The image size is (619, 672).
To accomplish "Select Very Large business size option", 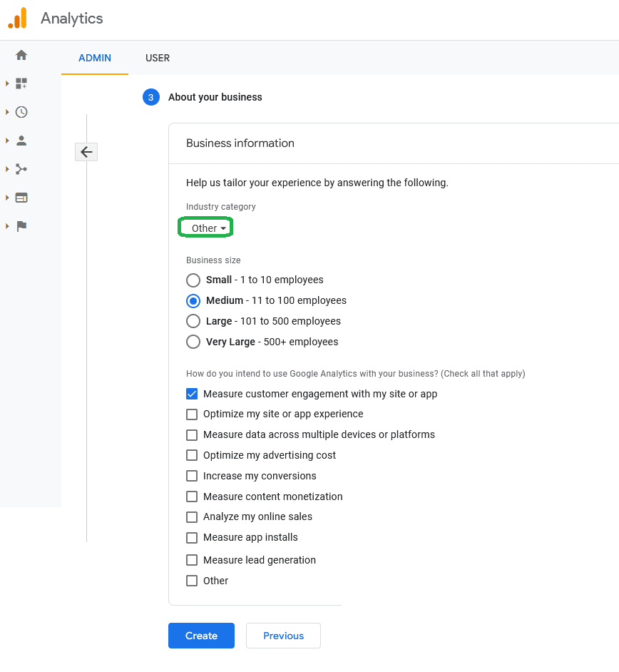I will tap(193, 342).
